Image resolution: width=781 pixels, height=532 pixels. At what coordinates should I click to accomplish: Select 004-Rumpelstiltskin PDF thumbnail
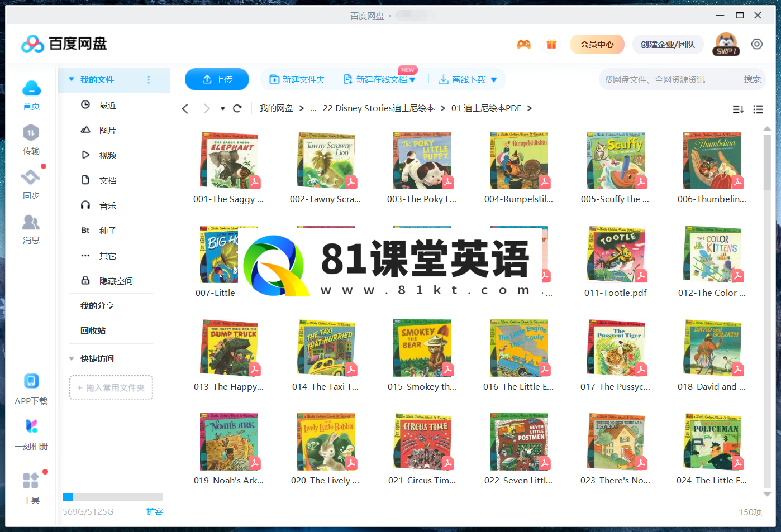[x=519, y=161]
